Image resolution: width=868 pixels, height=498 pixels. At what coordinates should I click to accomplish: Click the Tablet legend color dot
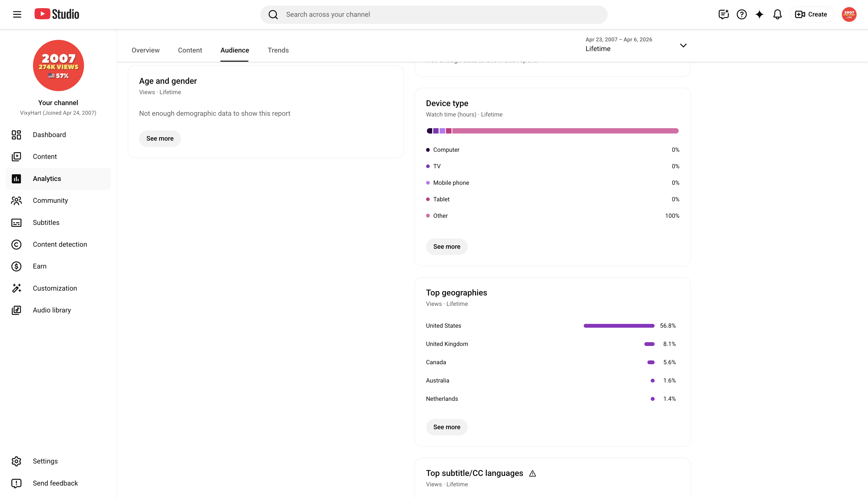point(428,200)
